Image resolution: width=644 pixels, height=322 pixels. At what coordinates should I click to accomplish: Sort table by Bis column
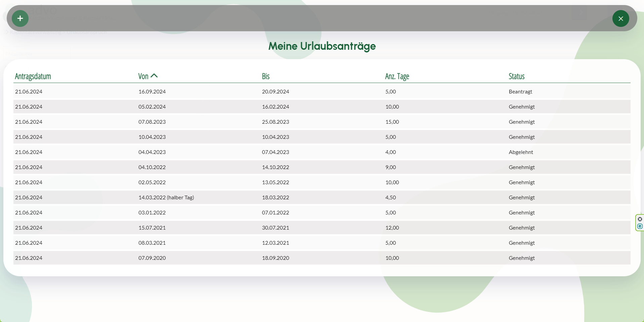(266, 76)
